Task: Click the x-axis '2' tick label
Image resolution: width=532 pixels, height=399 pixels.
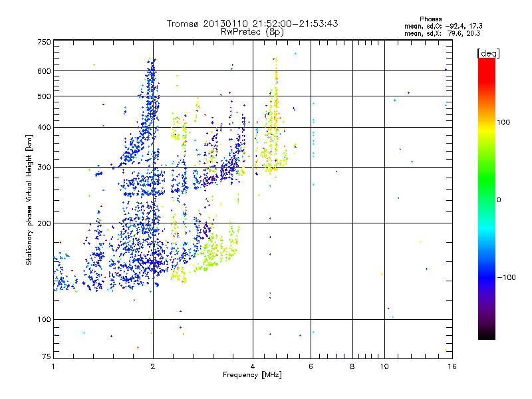Action: click(153, 366)
